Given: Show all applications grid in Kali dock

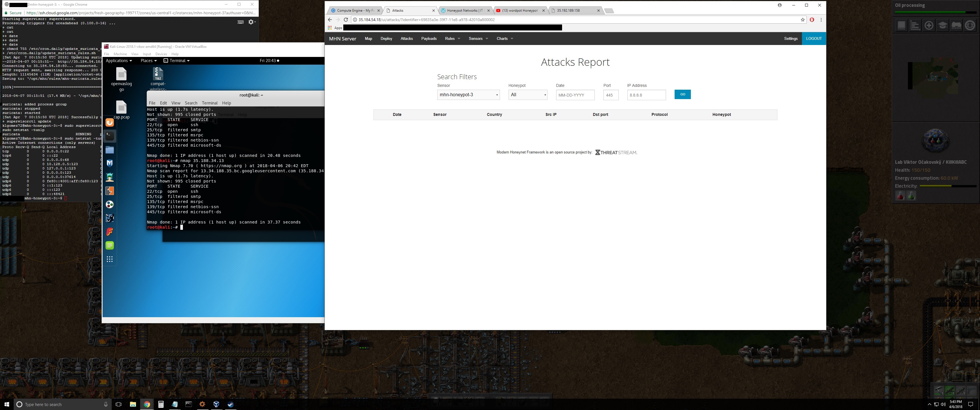Looking at the screenshot, I should [x=110, y=259].
